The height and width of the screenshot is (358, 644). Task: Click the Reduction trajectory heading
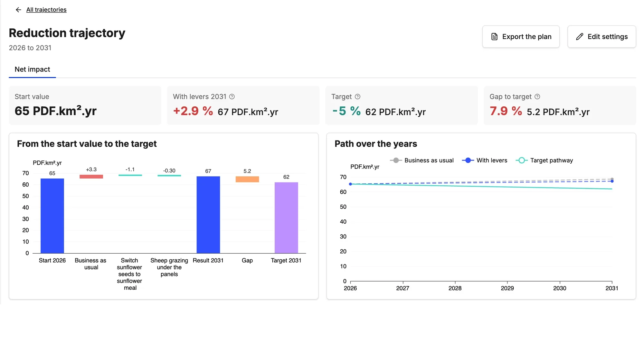click(67, 33)
